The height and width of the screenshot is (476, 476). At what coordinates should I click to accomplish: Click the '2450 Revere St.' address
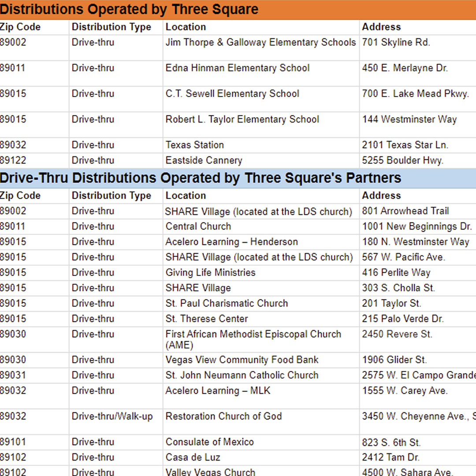click(397, 334)
